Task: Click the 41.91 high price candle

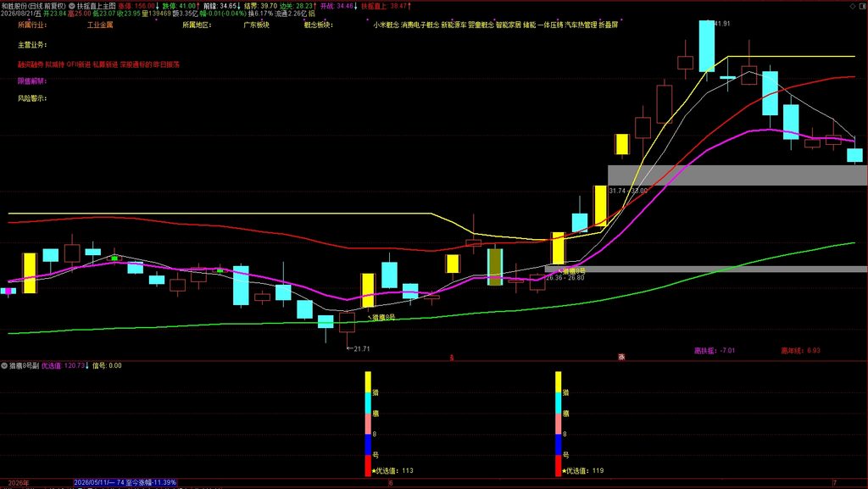Action: point(706,46)
